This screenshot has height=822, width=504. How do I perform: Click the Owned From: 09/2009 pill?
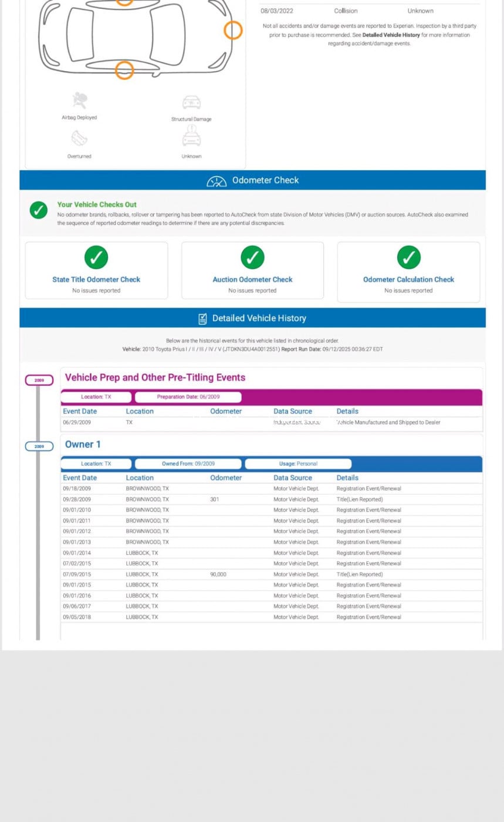[x=188, y=464]
